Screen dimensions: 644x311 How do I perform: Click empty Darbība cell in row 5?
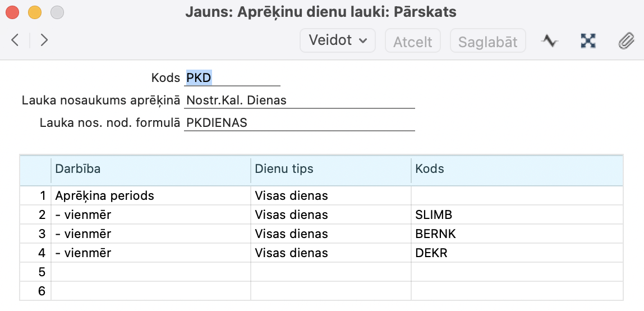pyautogui.click(x=150, y=272)
